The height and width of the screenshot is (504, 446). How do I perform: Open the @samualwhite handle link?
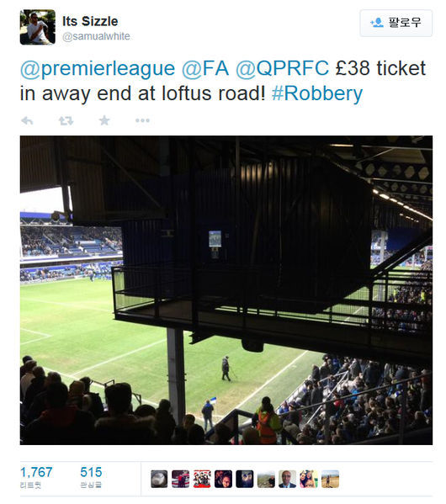pos(96,36)
